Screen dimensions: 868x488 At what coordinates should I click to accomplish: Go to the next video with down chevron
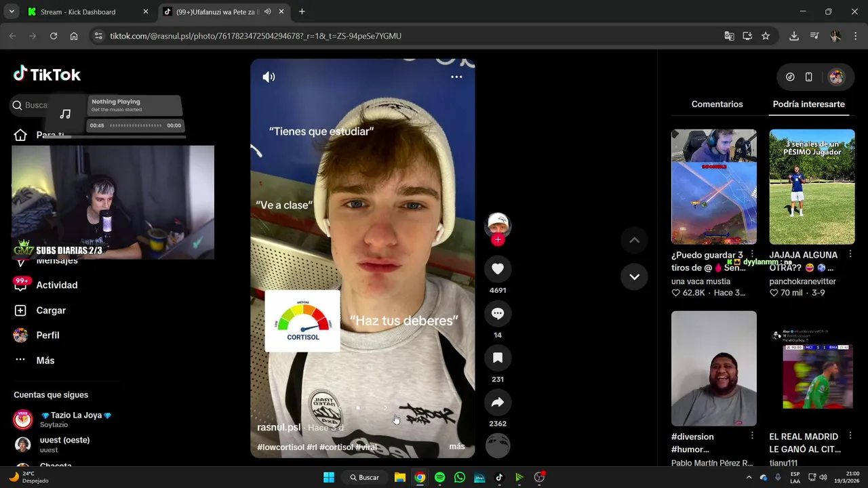(x=634, y=277)
